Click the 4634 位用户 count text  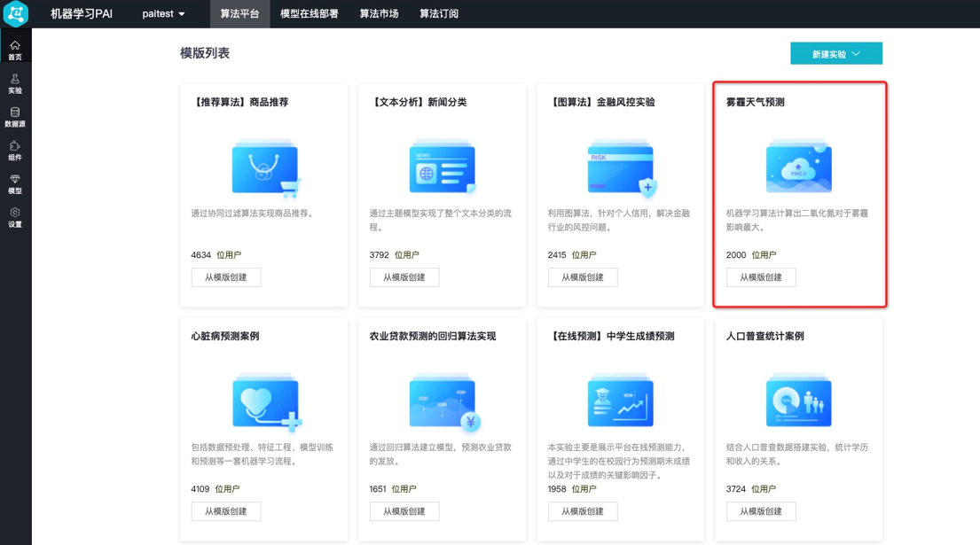tap(216, 254)
